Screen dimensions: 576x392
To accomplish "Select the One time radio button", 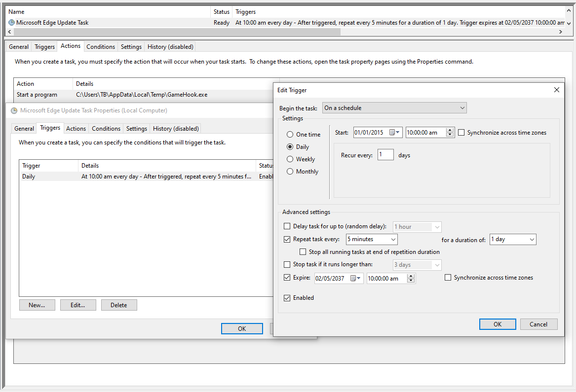I will 291,134.
